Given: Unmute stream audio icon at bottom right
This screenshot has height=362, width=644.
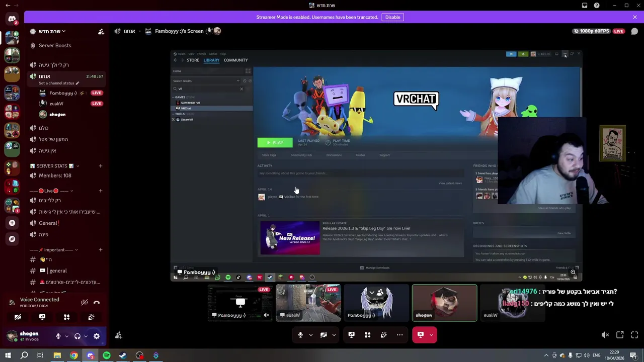Looking at the screenshot, I should (x=605, y=335).
